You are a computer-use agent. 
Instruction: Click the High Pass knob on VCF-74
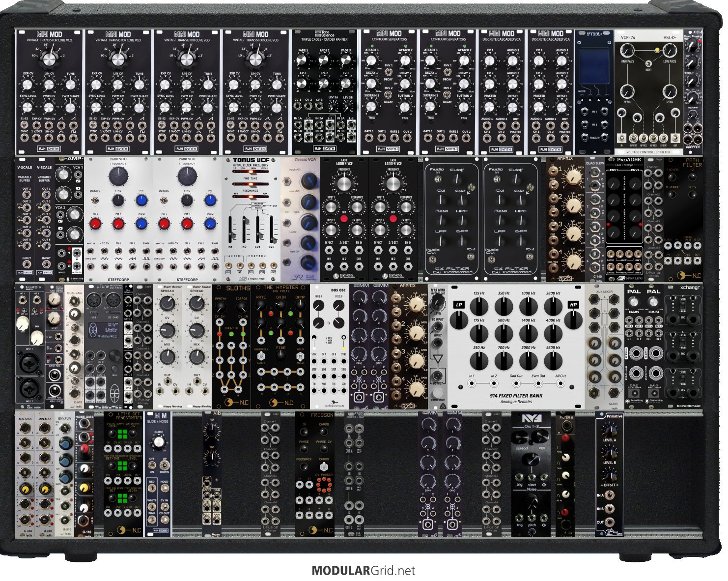point(627,51)
